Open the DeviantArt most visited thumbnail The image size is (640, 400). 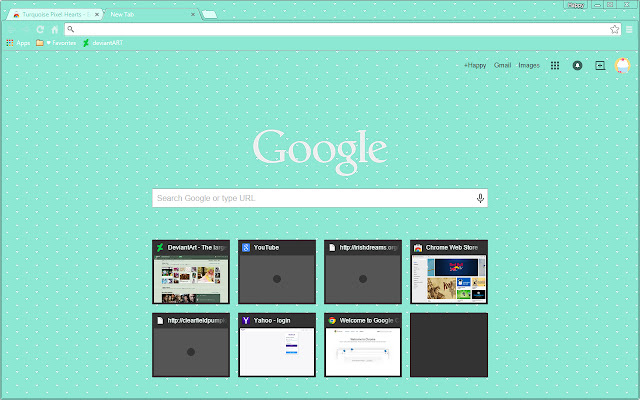pyautogui.click(x=191, y=272)
